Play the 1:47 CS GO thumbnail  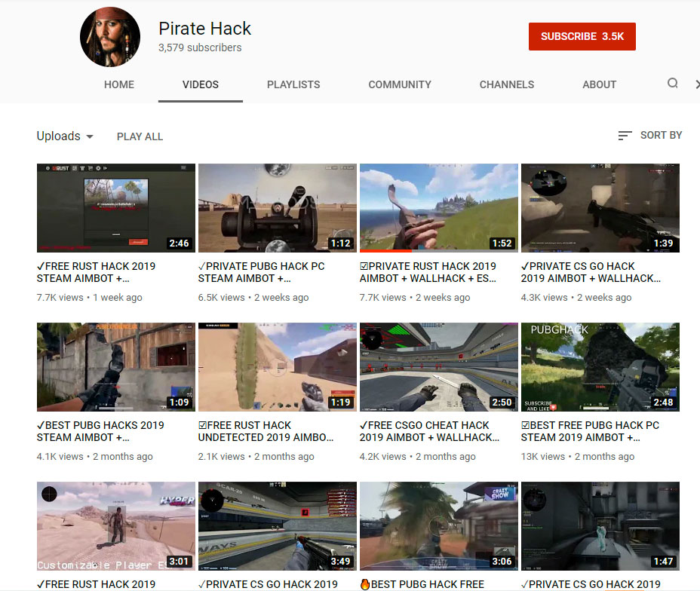[x=600, y=526]
